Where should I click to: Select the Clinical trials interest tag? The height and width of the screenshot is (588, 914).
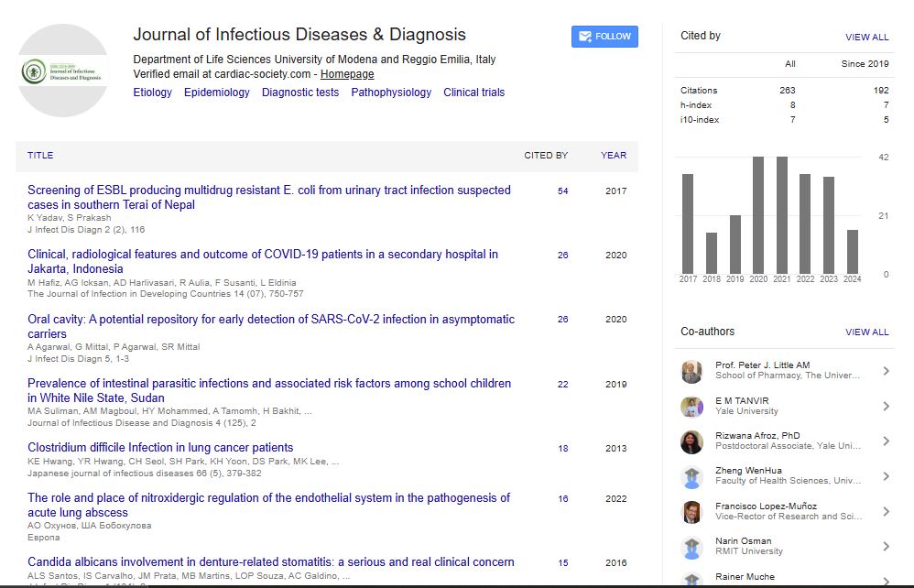coord(473,93)
